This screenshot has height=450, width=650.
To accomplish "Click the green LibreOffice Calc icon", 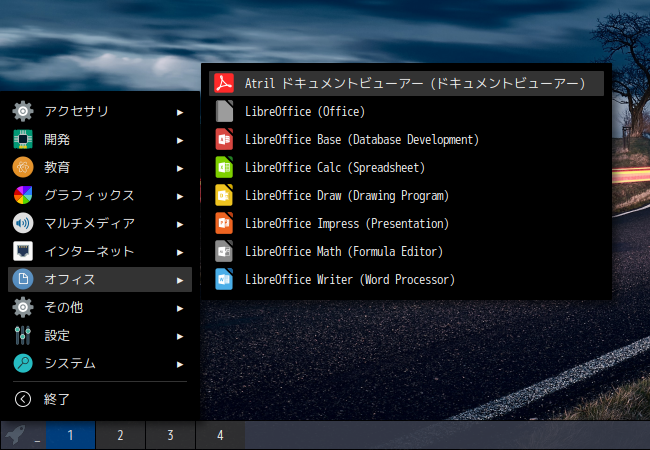I will click(224, 167).
